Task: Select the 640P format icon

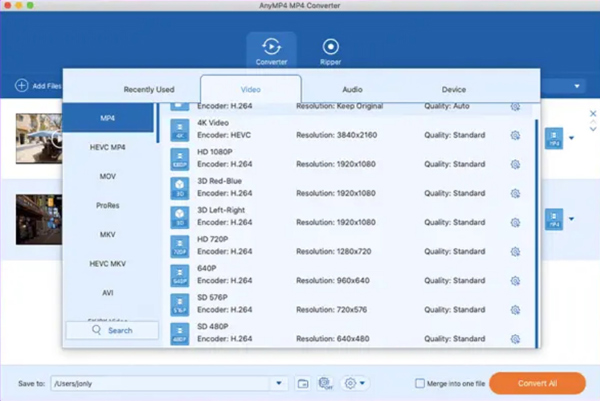Action: (x=179, y=275)
